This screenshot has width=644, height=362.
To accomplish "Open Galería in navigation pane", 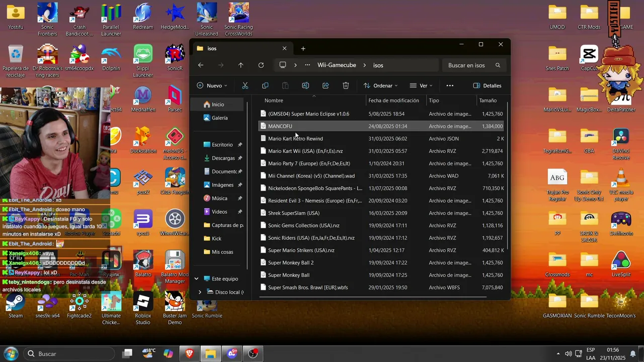I will tap(217, 118).
